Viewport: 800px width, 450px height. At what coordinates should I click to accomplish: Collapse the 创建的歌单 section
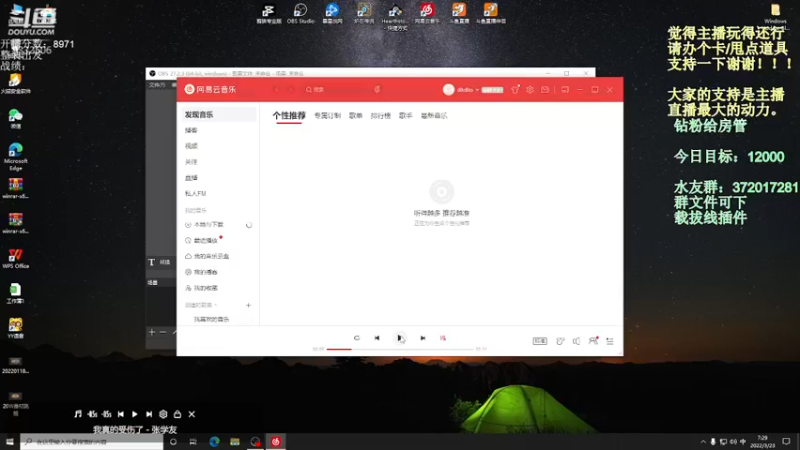[201, 305]
